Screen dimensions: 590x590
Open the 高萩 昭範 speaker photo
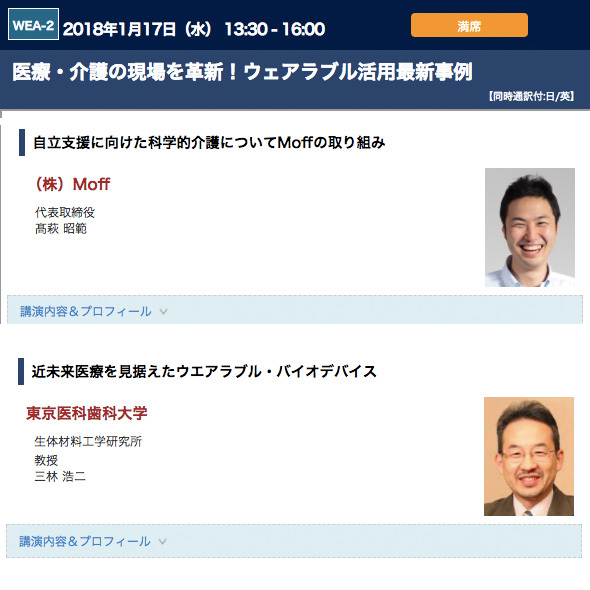[530, 228]
